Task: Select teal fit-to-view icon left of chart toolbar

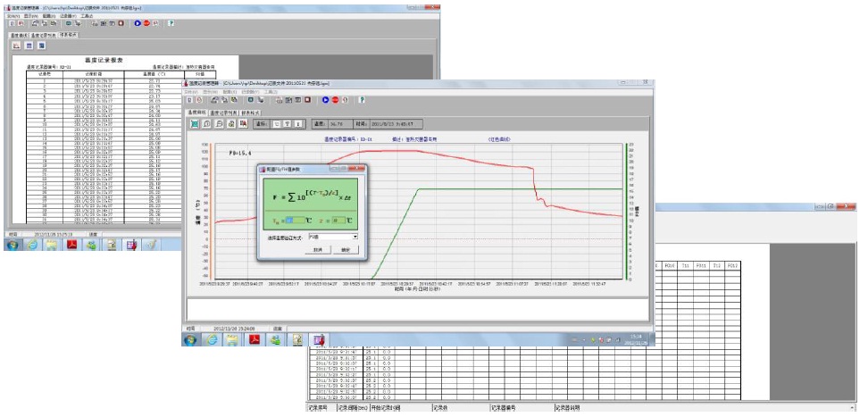Action: point(194,125)
